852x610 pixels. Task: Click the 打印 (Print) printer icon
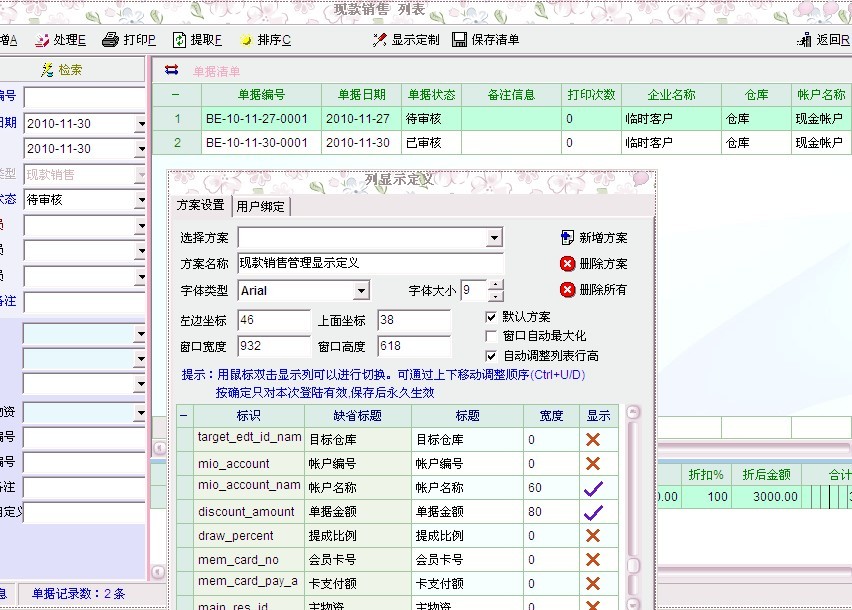point(112,40)
